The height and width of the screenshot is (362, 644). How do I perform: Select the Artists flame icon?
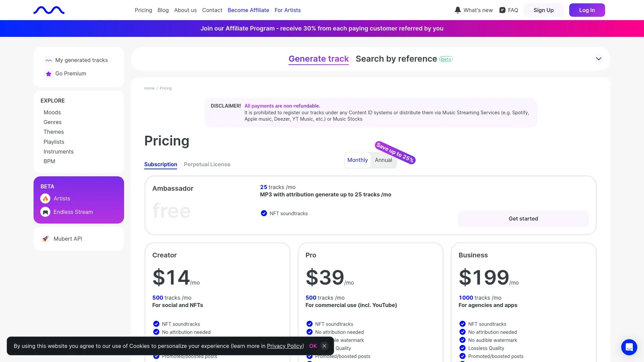[x=45, y=198]
